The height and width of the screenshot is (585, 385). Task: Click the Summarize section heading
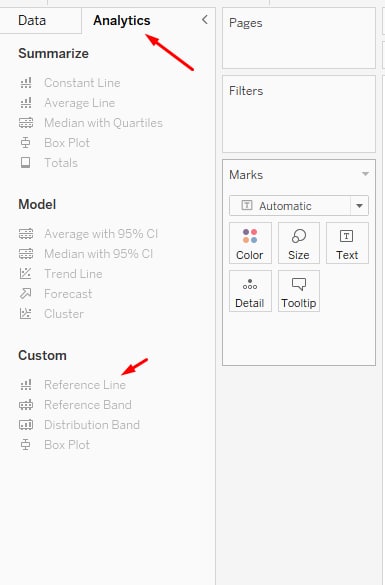pyautogui.click(x=53, y=53)
